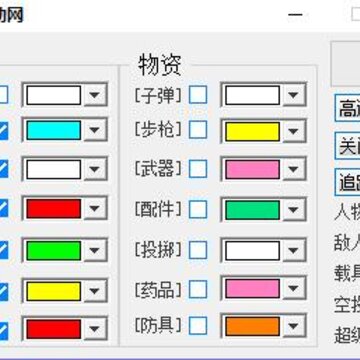Minimize the window with the dash button
The height and width of the screenshot is (360, 360).
(x=295, y=15)
